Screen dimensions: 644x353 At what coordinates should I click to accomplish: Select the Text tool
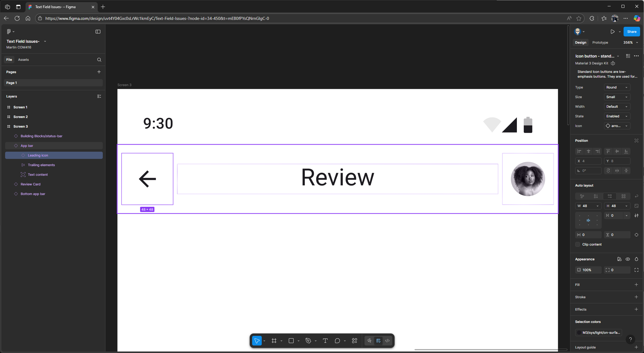325,341
